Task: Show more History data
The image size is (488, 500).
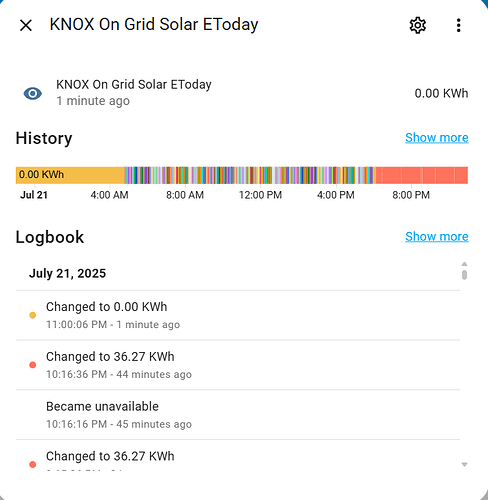Action: (x=437, y=138)
